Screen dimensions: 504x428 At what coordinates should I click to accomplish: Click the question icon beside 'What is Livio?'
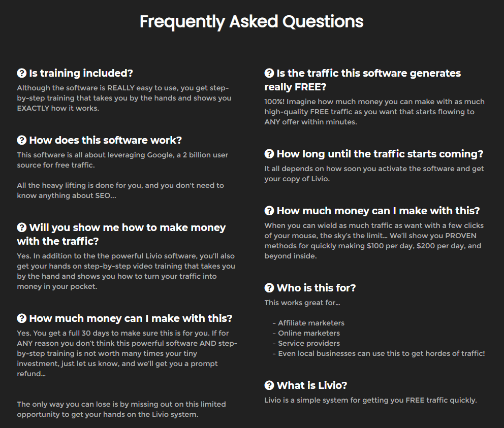tap(269, 385)
